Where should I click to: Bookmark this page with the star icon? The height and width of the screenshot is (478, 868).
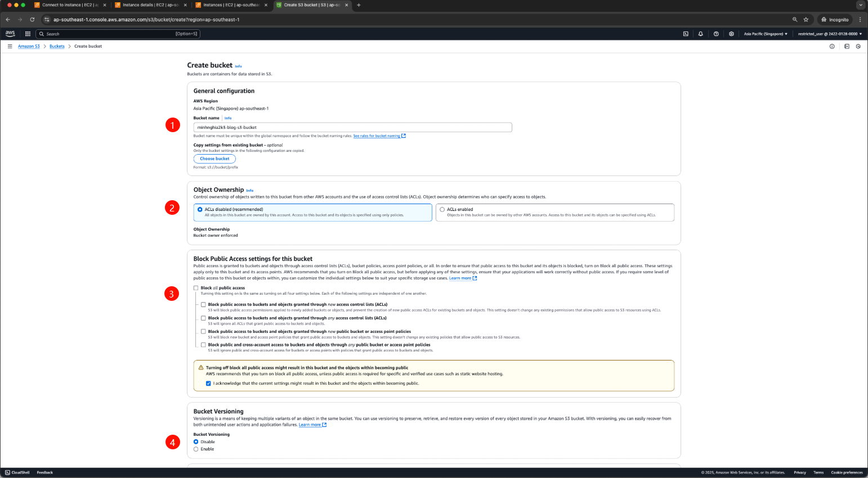click(806, 19)
